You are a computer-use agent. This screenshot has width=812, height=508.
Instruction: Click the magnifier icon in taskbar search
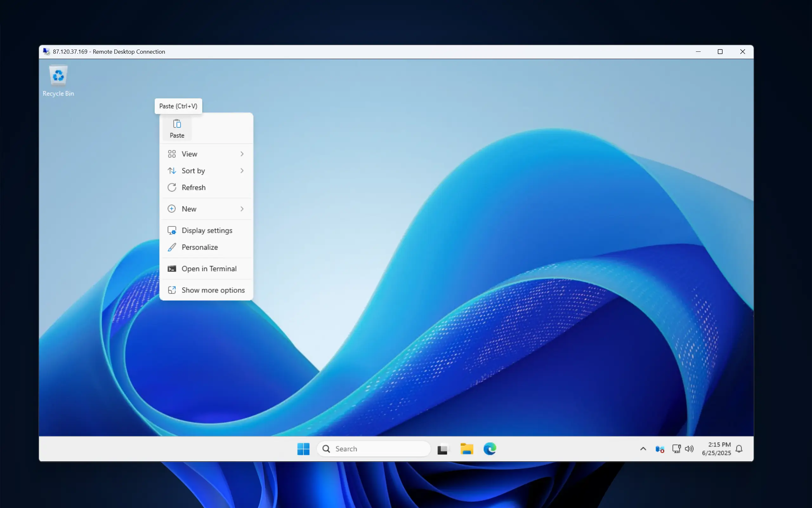(326, 449)
